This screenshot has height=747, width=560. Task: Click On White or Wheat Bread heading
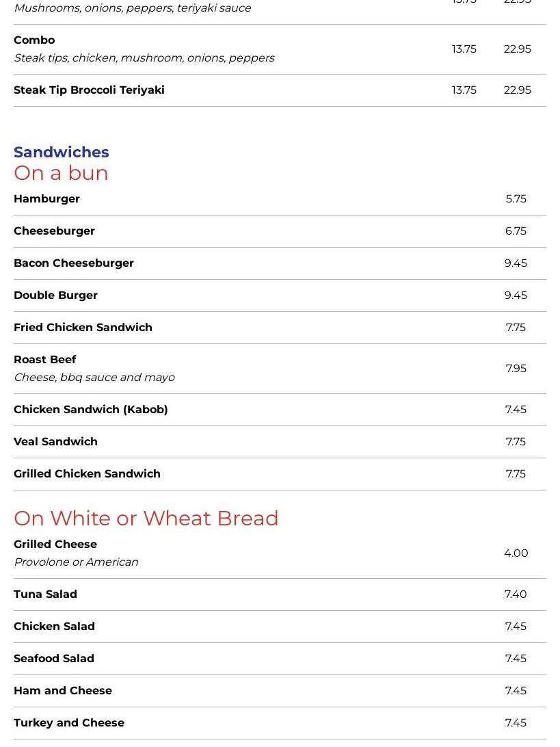point(146,519)
